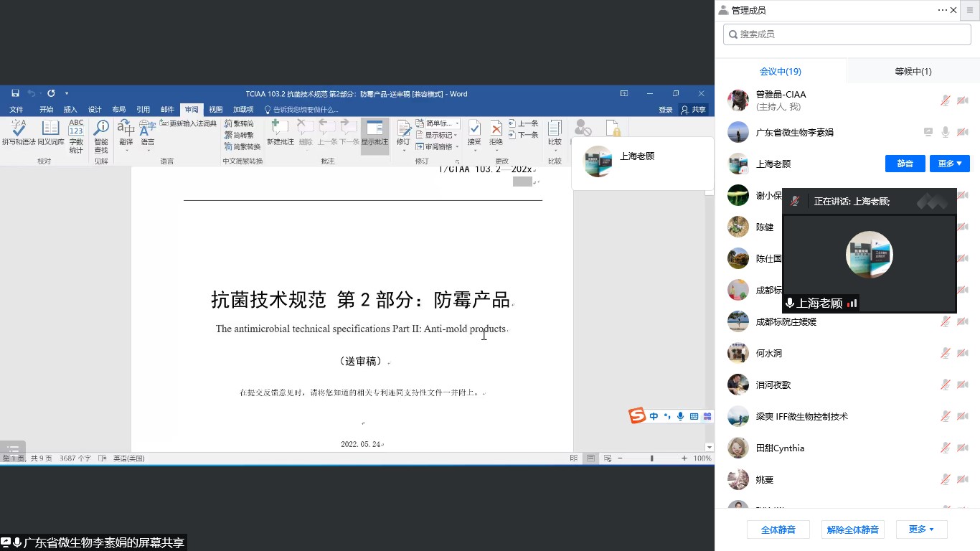Expand the bottom 更多 dropdown in member panel

click(x=921, y=529)
